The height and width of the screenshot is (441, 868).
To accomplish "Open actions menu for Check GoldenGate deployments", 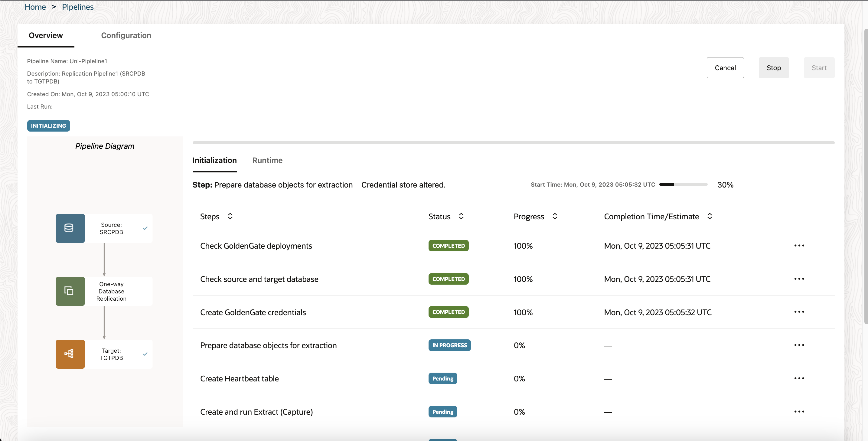I will tap(799, 246).
